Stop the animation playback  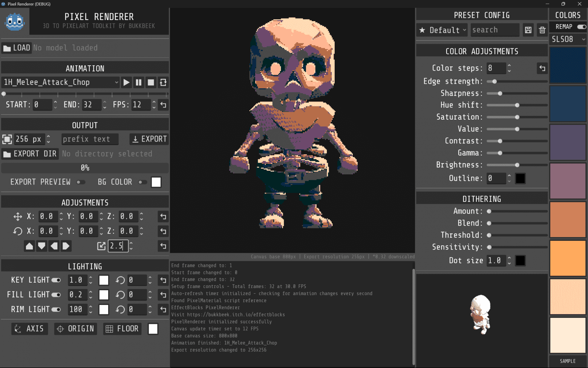(150, 82)
